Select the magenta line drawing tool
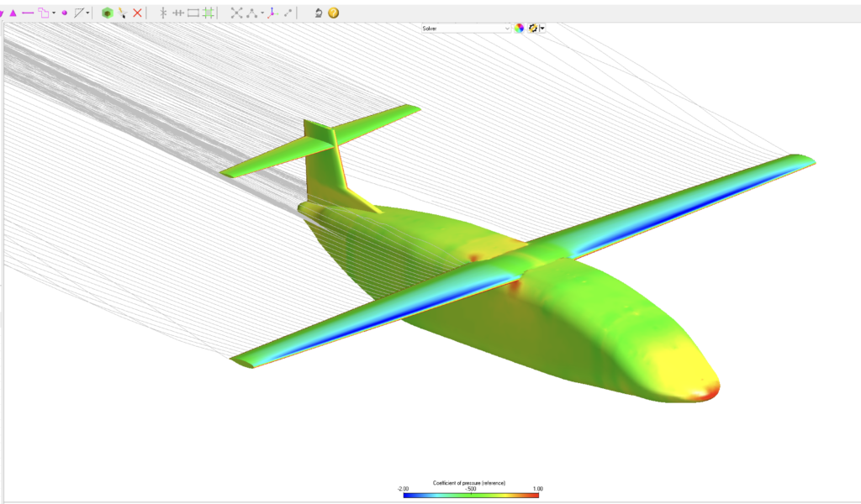This screenshot has width=861, height=504. pos(28,13)
